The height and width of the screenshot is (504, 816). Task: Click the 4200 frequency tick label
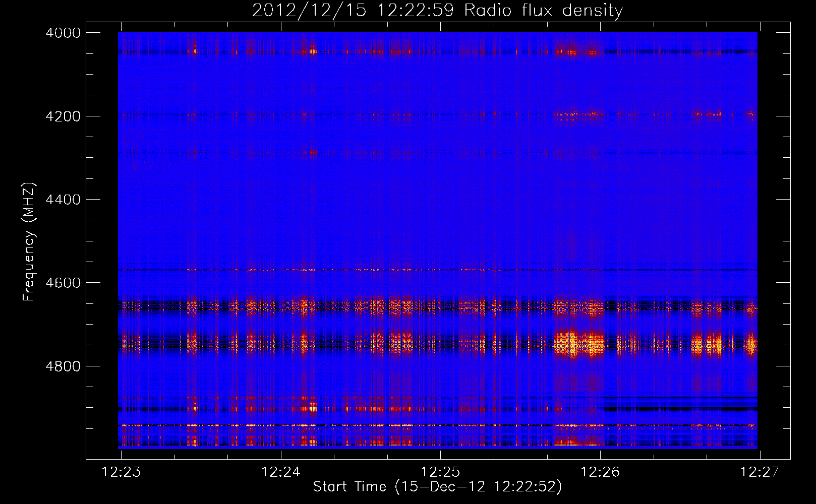(x=63, y=116)
